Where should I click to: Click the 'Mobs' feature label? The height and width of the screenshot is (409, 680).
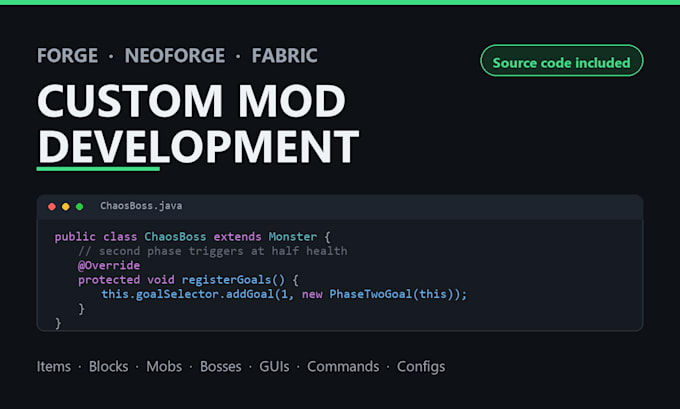tap(164, 367)
